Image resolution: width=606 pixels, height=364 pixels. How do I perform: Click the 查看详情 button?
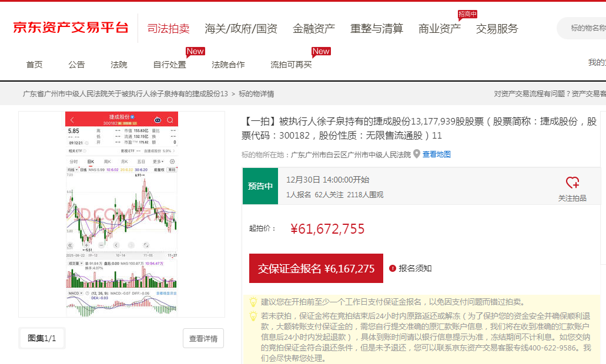click(203, 339)
